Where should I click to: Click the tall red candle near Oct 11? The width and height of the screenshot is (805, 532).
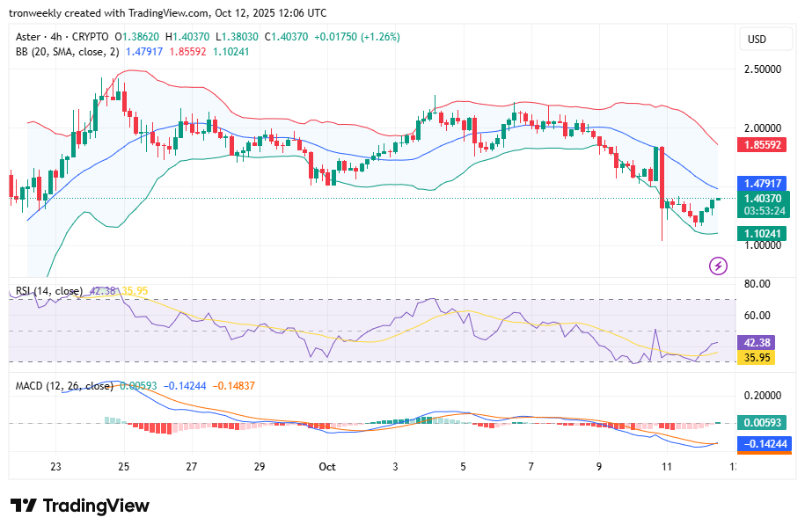(660, 177)
